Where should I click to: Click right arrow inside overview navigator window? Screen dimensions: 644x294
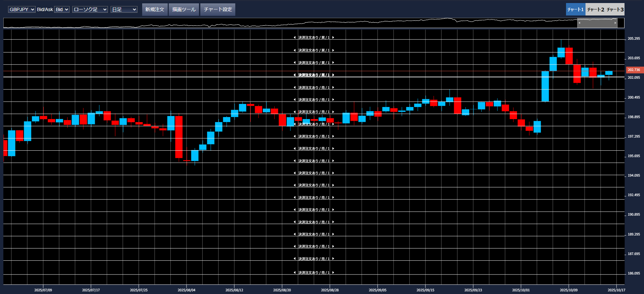(615, 23)
